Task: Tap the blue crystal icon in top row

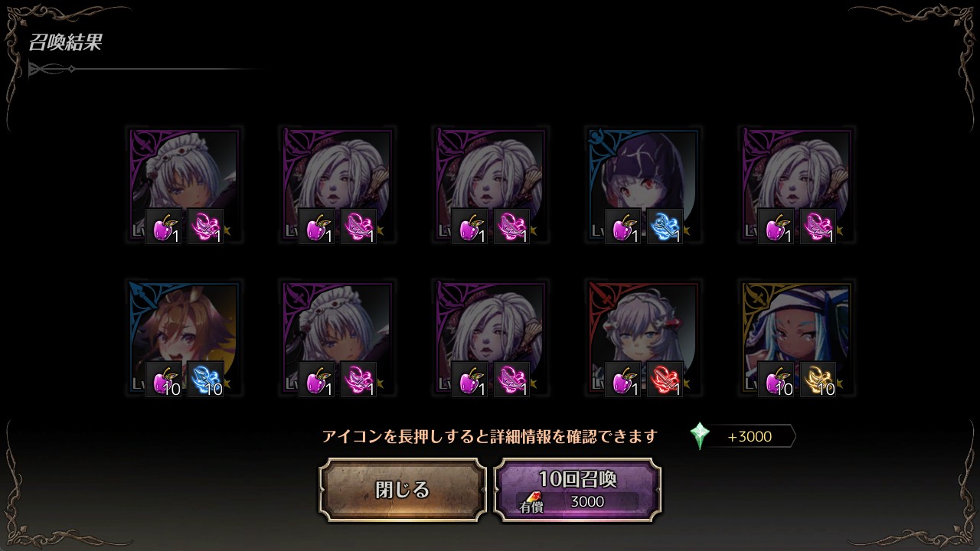Action: pyautogui.click(x=665, y=227)
